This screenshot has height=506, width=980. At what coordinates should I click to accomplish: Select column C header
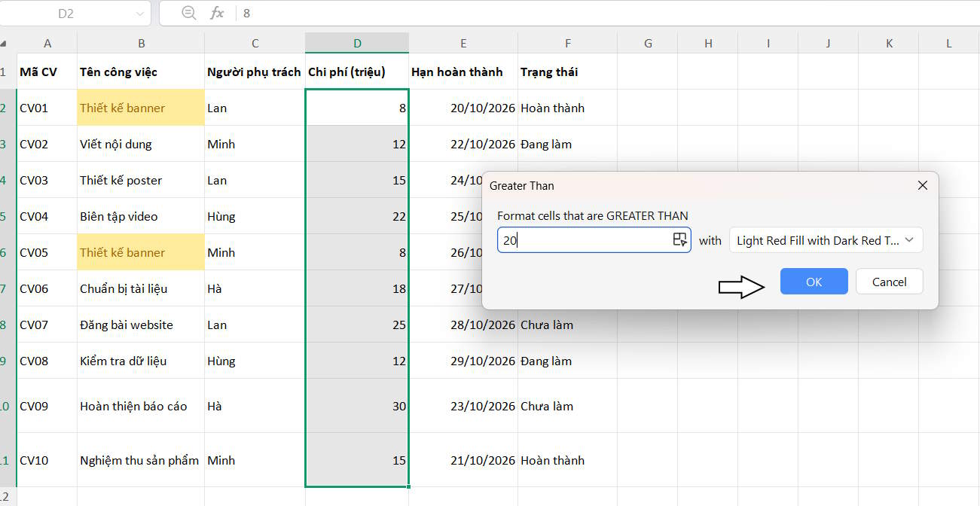pos(255,44)
